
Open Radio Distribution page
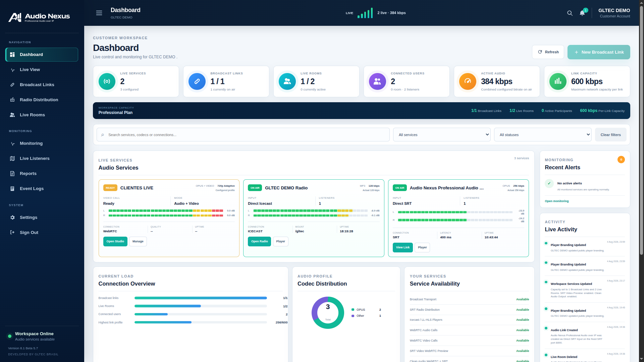(x=42, y=100)
